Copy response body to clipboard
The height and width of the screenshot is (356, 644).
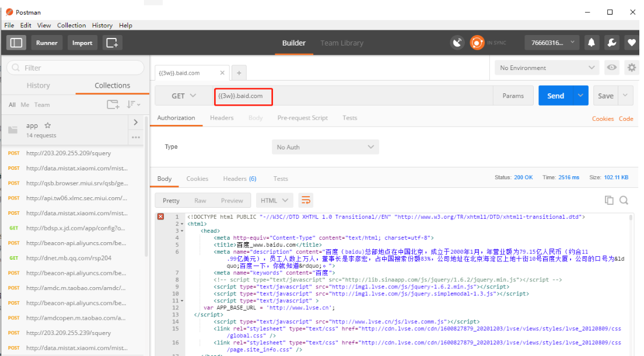[x=609, y=200]
